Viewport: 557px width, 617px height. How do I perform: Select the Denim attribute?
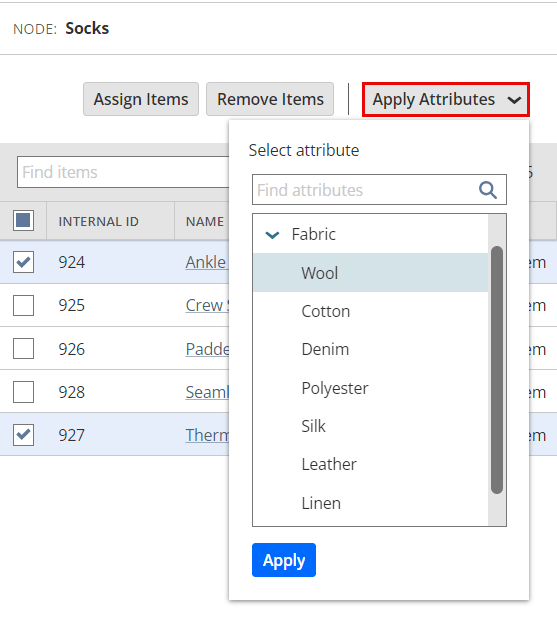(x=371, y=349)
